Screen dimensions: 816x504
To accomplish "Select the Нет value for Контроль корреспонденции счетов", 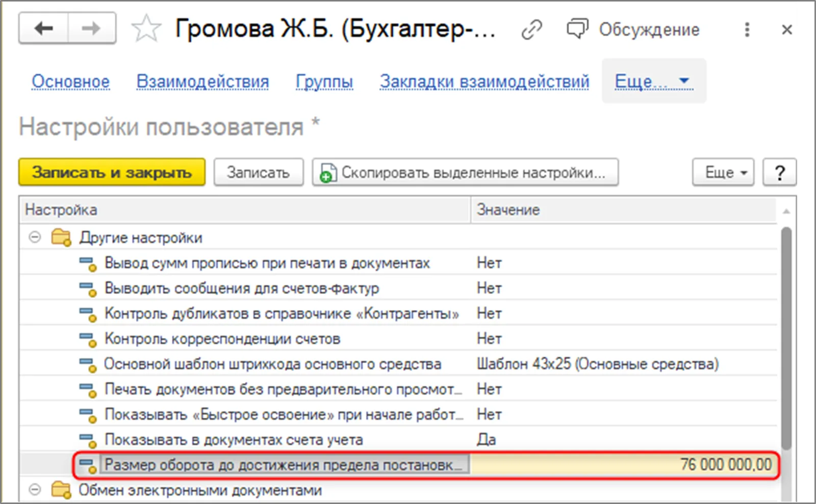I will tap(489, 338).
